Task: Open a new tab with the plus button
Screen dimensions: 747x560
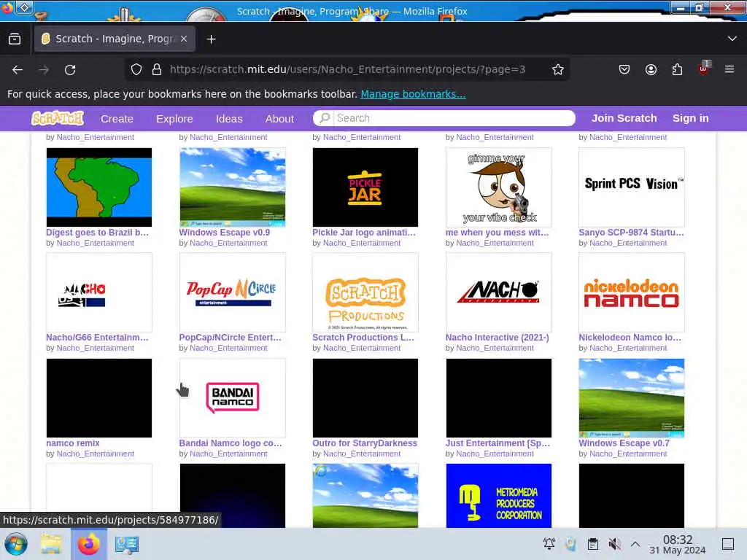Action: (211, 39)
